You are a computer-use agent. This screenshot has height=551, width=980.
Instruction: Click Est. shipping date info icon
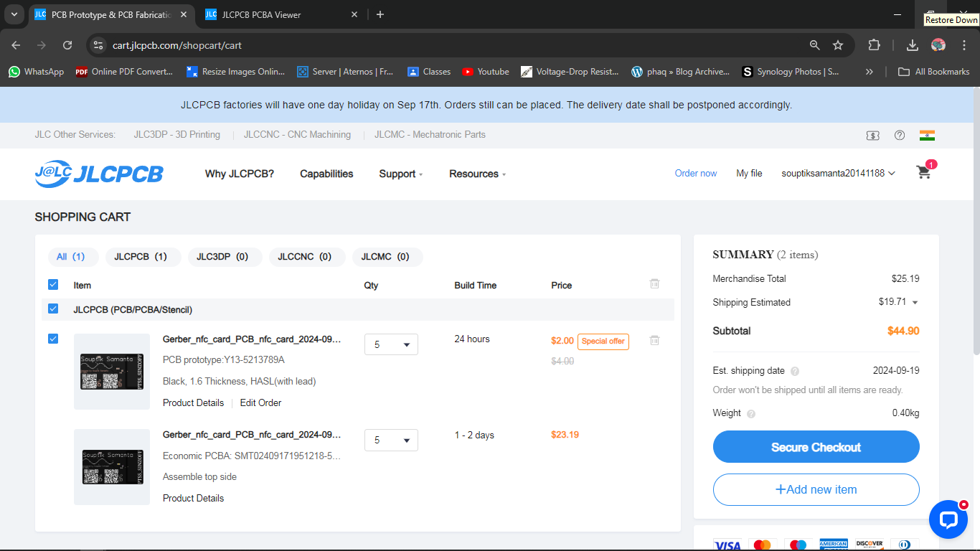pyautogui.click(x=795, y=372)
